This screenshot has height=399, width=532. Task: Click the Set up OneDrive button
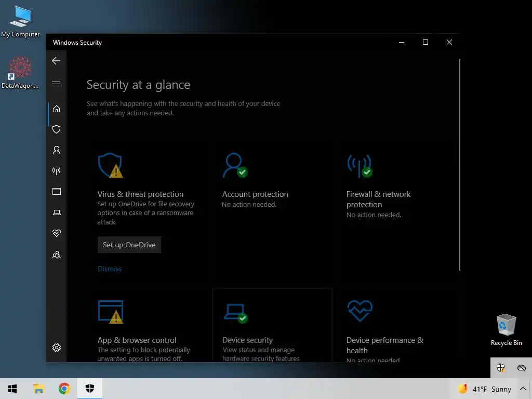click(129, 245)
